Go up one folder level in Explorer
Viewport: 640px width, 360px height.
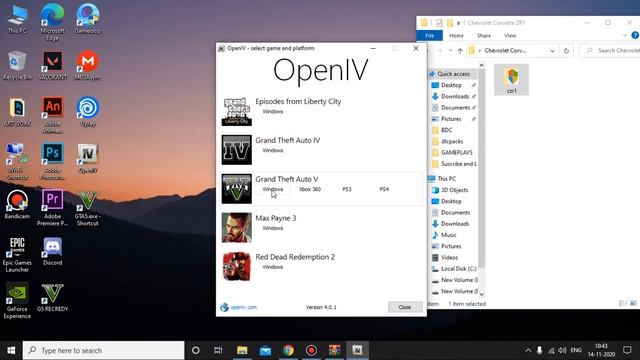(460, 51)
